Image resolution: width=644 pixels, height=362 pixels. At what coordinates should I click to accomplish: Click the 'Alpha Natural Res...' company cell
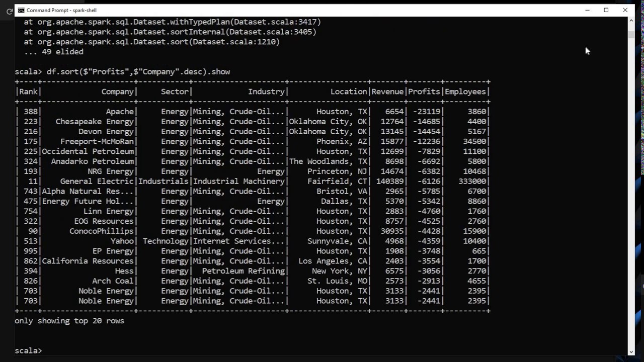(x=88, y=192)
